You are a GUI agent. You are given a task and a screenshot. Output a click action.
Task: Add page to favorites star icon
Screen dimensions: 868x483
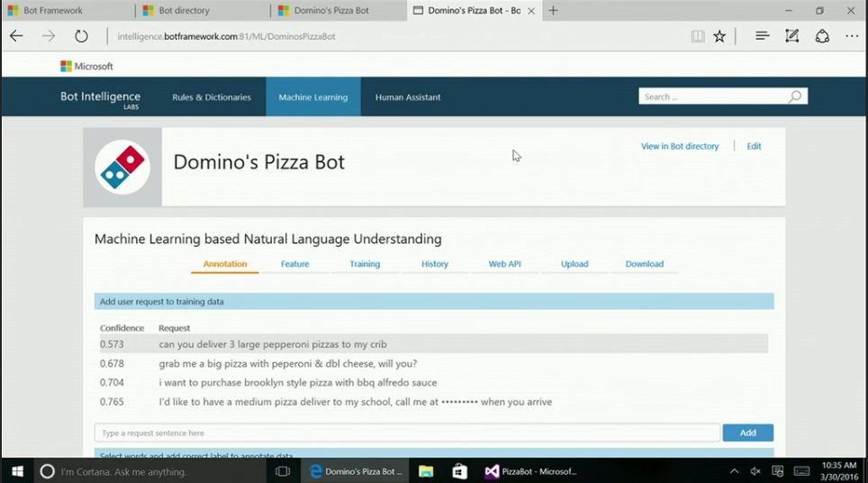coord(719,37)
